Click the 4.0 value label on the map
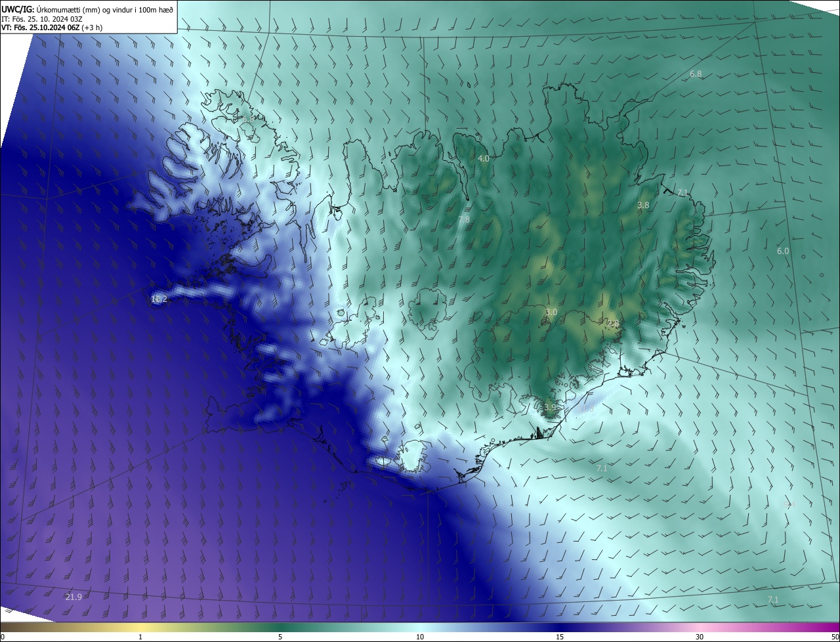 484,159
